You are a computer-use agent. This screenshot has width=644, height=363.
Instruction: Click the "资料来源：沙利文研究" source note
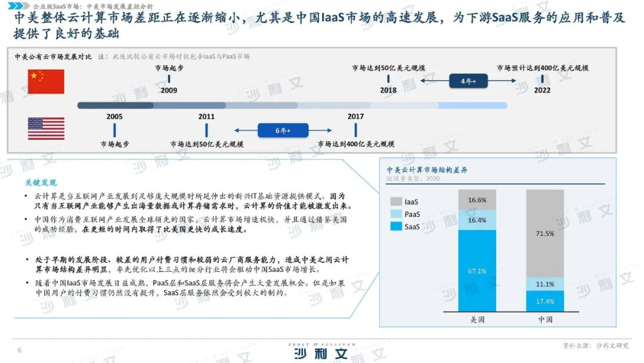(x=596, y=346)
